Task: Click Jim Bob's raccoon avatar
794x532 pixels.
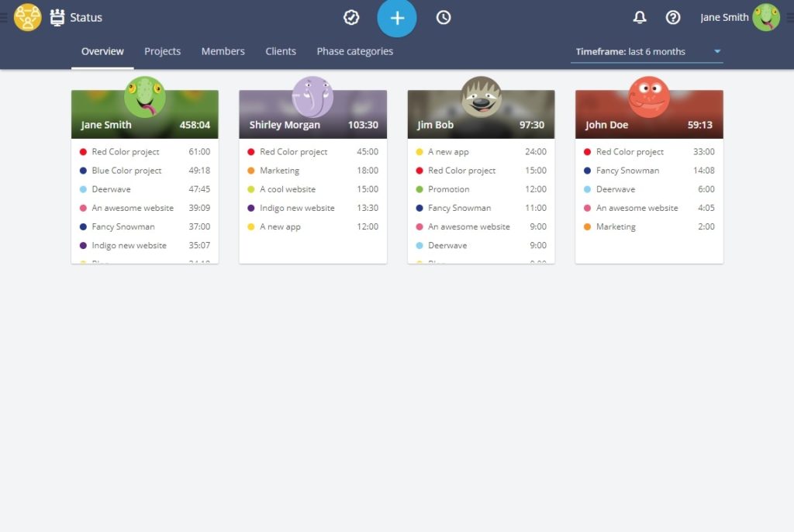Action: (x=481, y=97)
